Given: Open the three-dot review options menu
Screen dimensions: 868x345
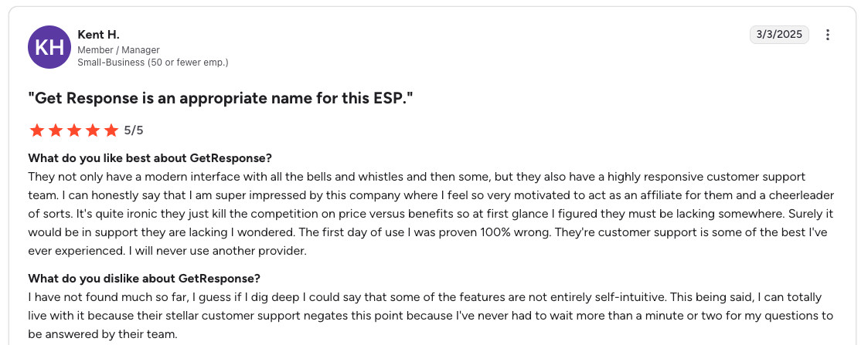Looking at the screenshot, I should point(828,35).
